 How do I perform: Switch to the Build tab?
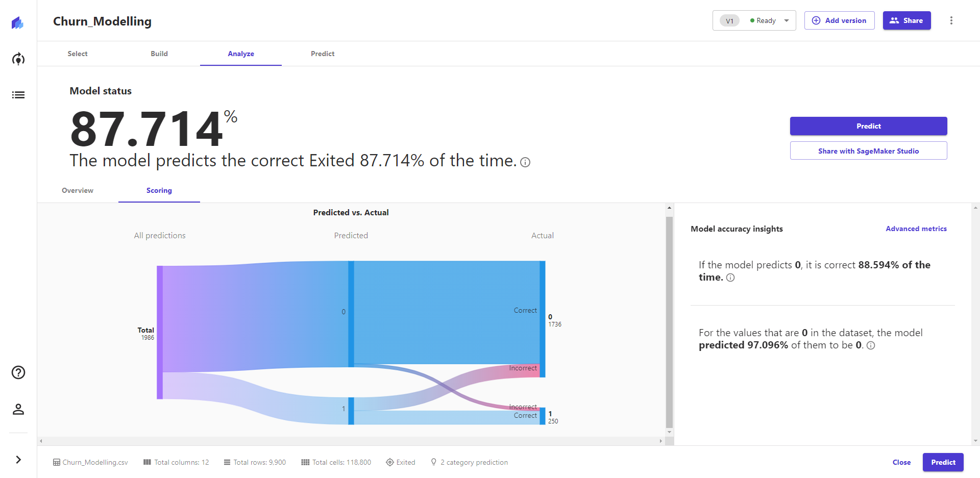click(159, 54)
